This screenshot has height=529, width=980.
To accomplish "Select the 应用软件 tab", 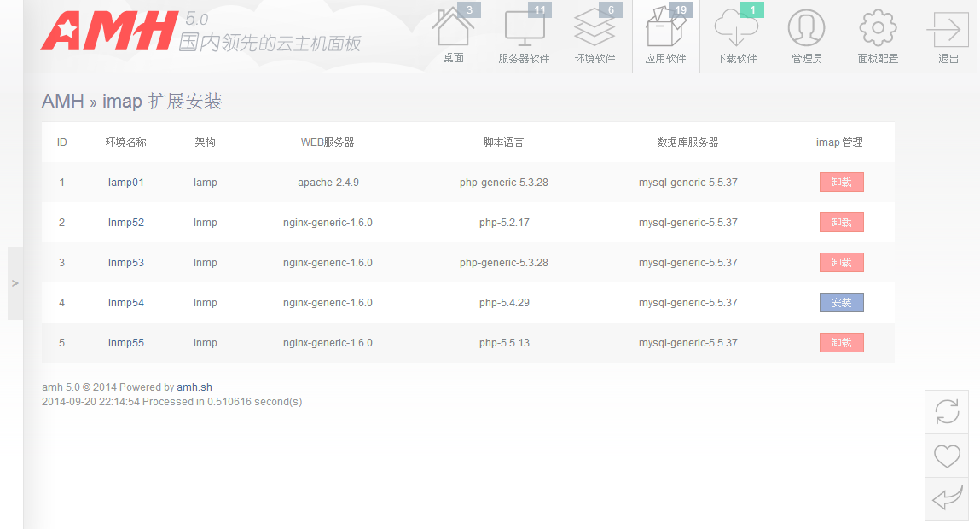I will tap(665, 36).
